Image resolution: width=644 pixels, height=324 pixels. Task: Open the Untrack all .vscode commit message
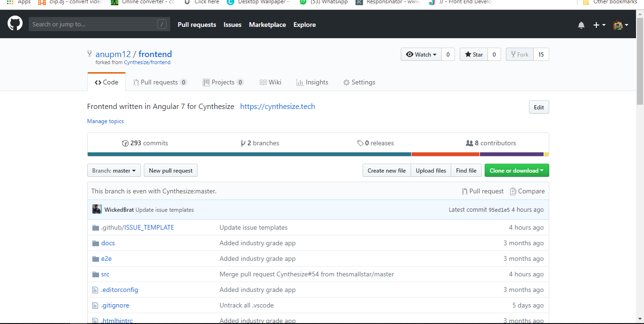coord(247,305)
